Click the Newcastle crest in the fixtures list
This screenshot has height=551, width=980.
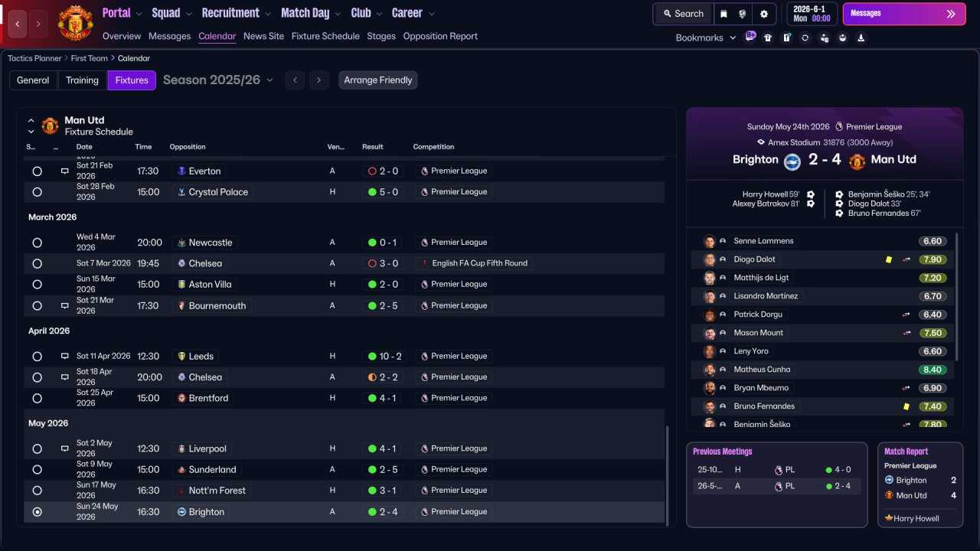(181, 243)
